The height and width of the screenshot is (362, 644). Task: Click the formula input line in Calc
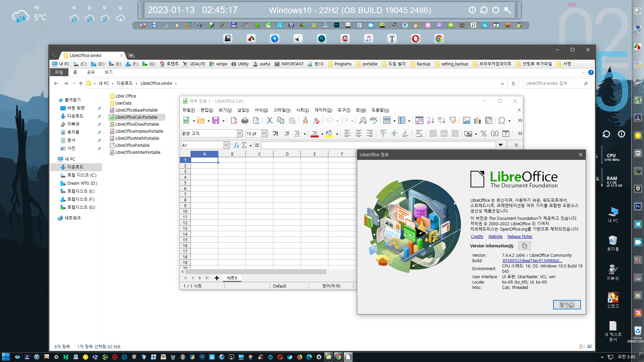click(378, 145)
